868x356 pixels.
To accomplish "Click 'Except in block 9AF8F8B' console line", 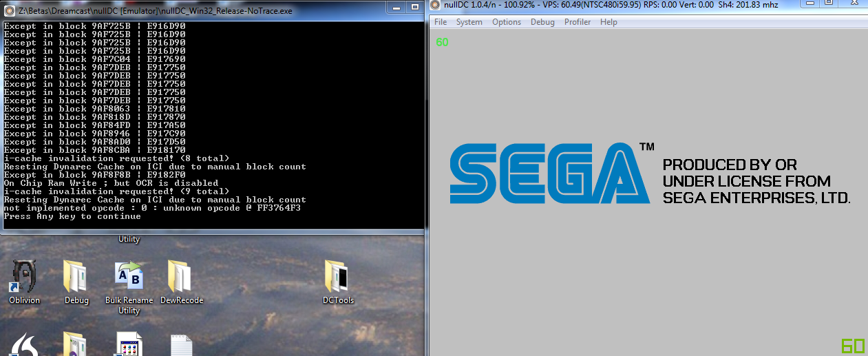I will point(94,175).
